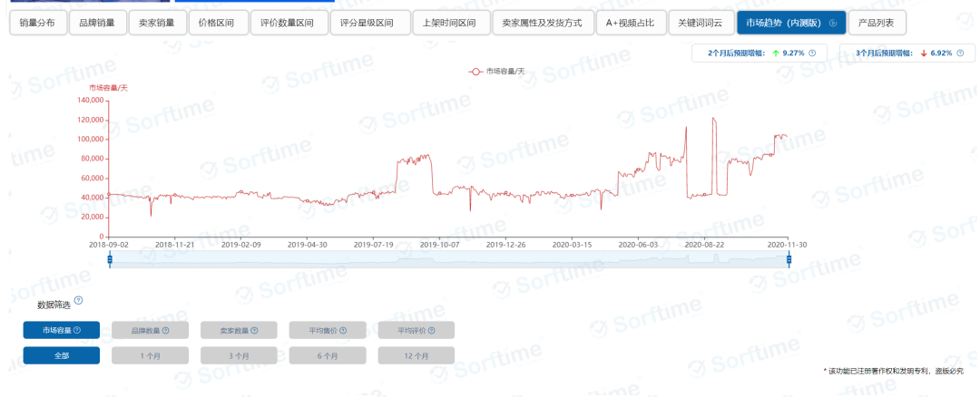Open the 销量分布 tab
This screenshot has width=980, height=397.
(38, 23)
